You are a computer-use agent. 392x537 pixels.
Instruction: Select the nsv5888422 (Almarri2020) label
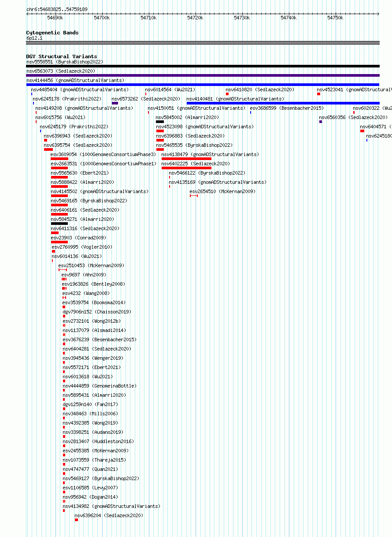pyautogui.click(x=82, y=182)
